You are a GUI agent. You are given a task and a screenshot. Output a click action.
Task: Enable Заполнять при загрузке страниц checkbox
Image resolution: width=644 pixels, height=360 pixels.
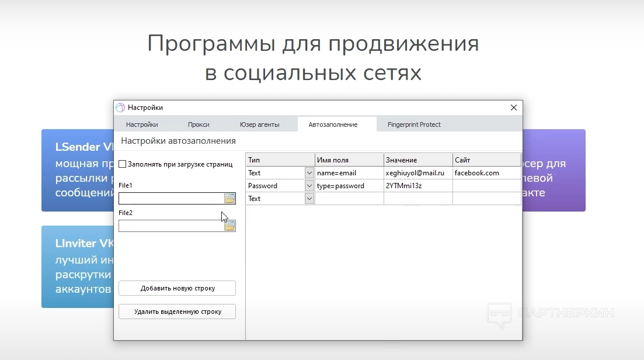tap(122, 164)
